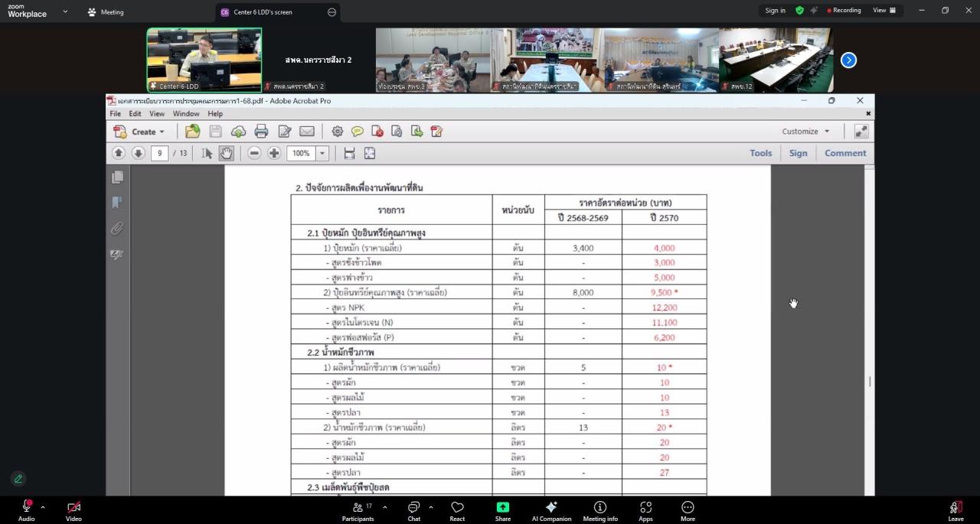
Task: Open signatures panel in sidebar
Action: pyautogui.click(x=117, y=254)
